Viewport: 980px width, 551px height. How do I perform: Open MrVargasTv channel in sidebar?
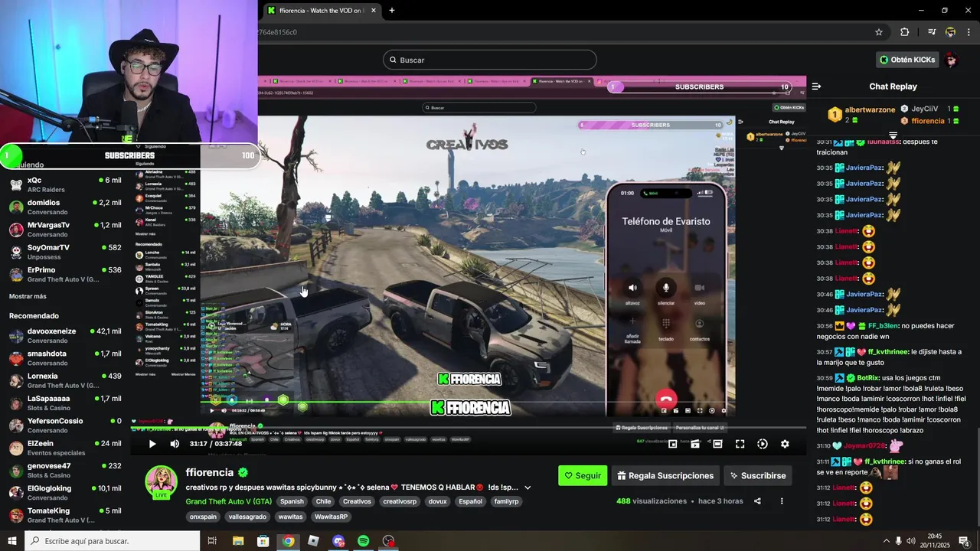pos(65,230)
